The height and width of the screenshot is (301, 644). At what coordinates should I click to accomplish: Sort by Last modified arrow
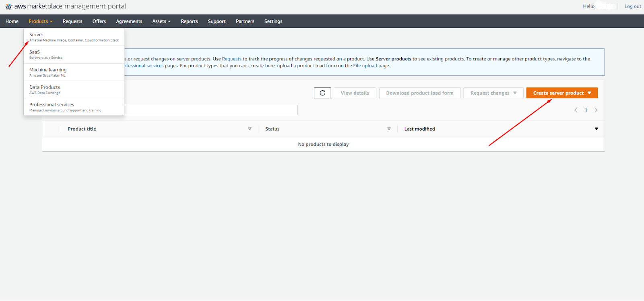click(x=597, y=129)
